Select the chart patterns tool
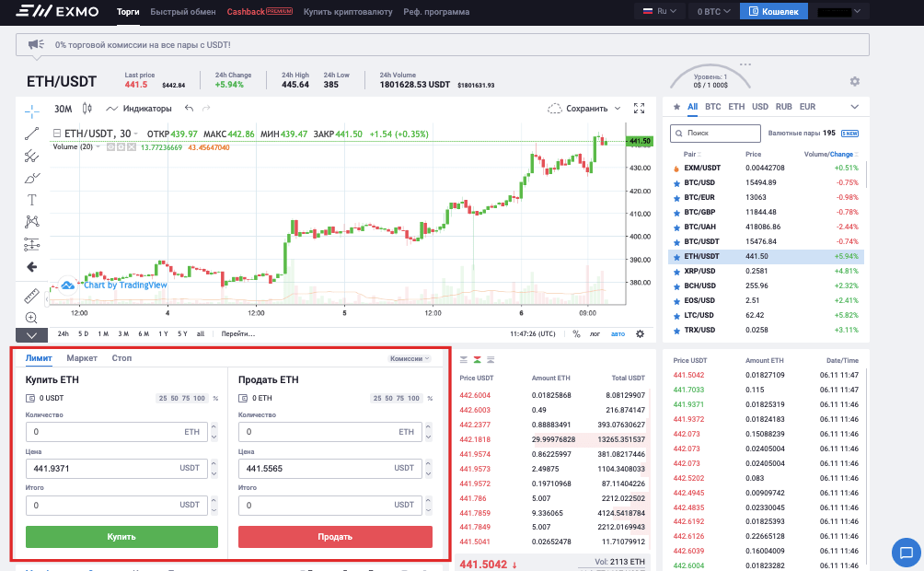The image size is (924, 571). 32,222
